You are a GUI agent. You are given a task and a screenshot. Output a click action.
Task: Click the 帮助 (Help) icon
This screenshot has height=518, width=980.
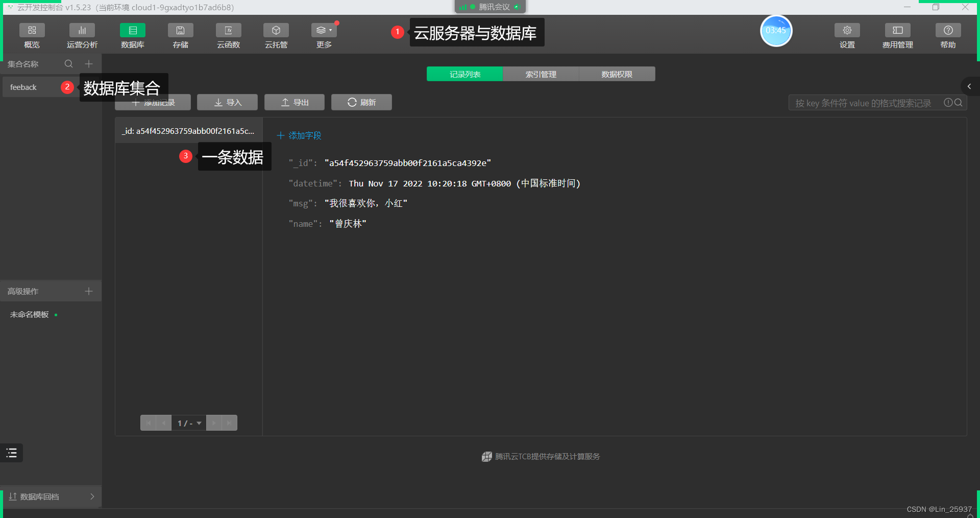947,35
